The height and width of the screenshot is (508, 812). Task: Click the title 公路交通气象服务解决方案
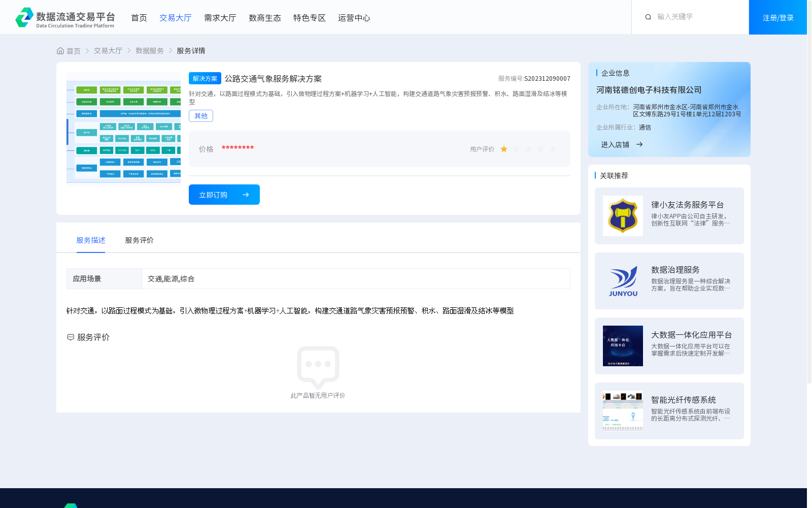point(274,79)
